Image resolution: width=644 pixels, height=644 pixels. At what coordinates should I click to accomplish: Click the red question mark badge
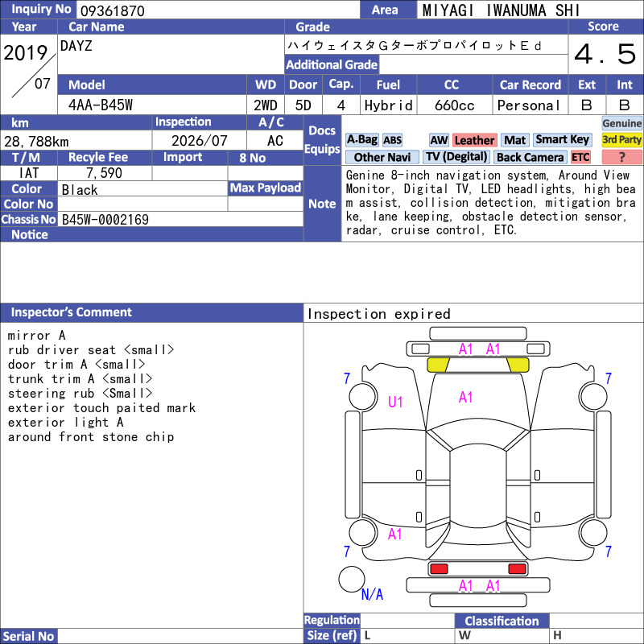pos(621,157)
